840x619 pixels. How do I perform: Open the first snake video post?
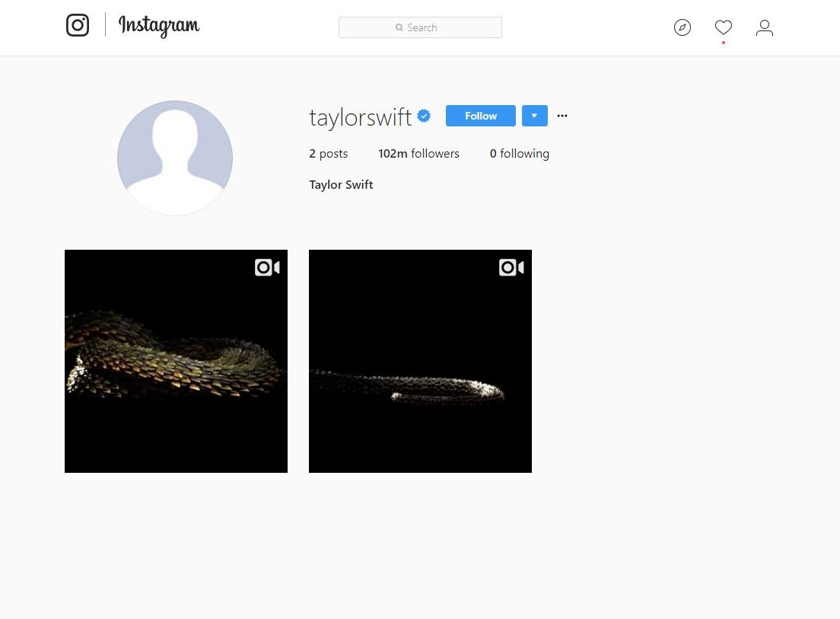(x=176, y=361)
